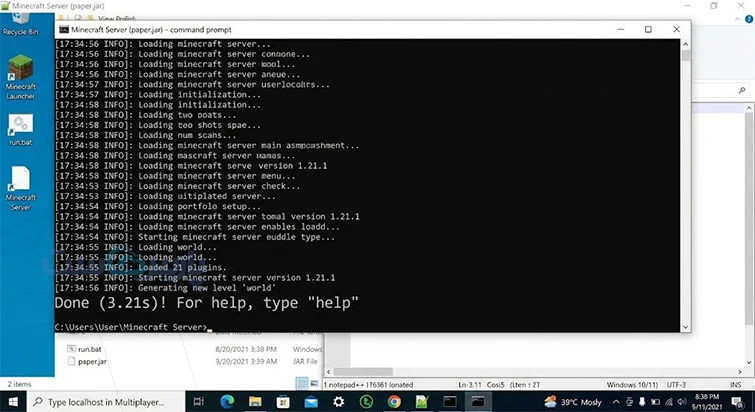Select the Minecraft Server desktop shortcut
The image size is (755, 412).
pyautogui.click(x=21, y=189)
